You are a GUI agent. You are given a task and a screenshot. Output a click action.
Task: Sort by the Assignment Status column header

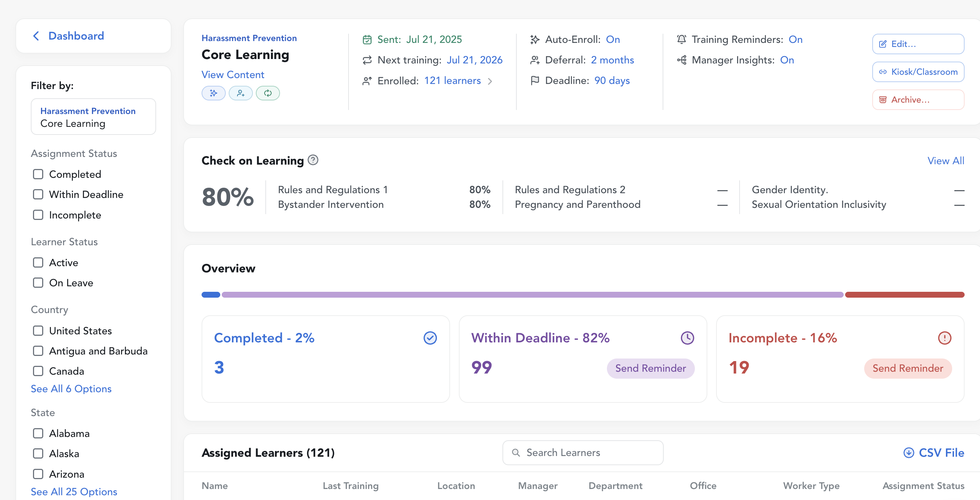pos(923,486)
